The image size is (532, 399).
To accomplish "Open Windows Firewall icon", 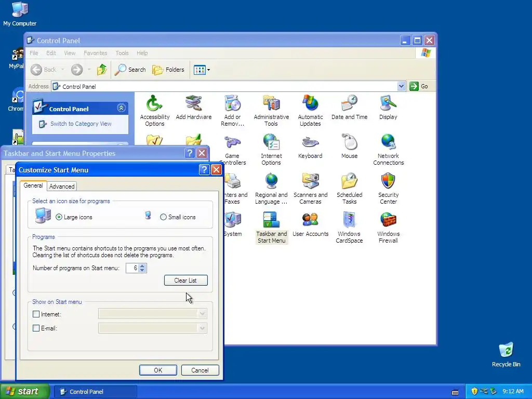I will (x=388, y=228).
